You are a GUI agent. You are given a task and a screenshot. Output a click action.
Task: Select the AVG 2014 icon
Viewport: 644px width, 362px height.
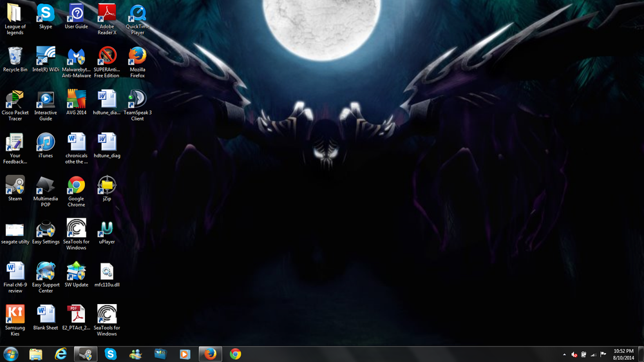(x=76, y=102)
